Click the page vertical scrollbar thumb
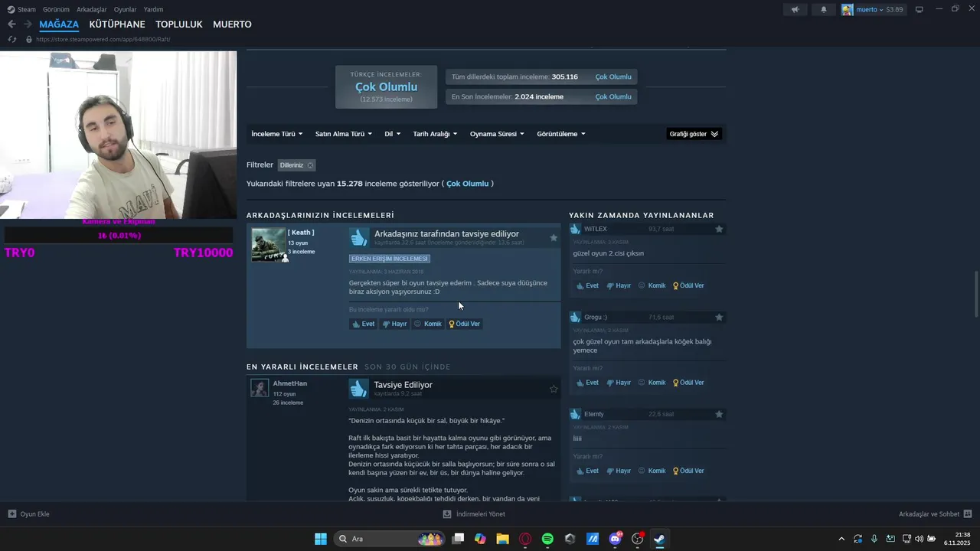 (x=975, y=294)
